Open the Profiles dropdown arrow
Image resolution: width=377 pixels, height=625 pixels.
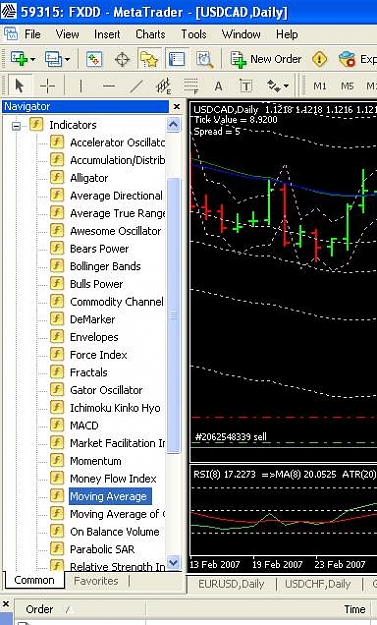click(67, 59)
